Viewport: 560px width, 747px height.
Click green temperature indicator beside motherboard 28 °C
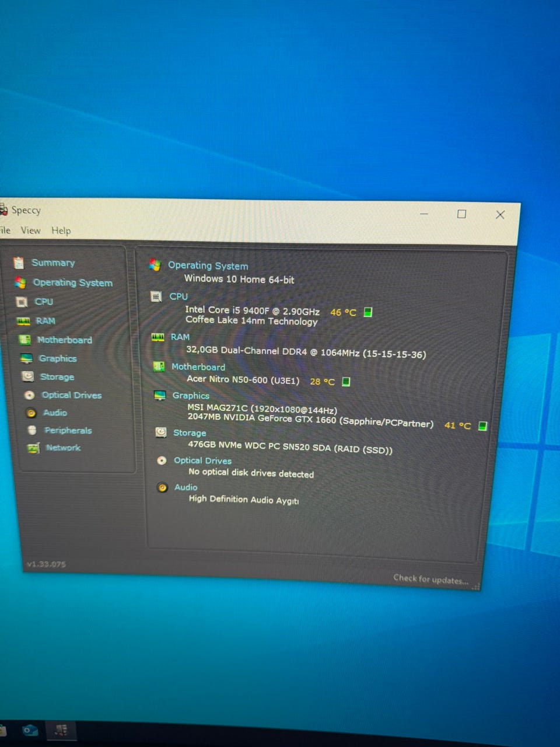[346, 382]
